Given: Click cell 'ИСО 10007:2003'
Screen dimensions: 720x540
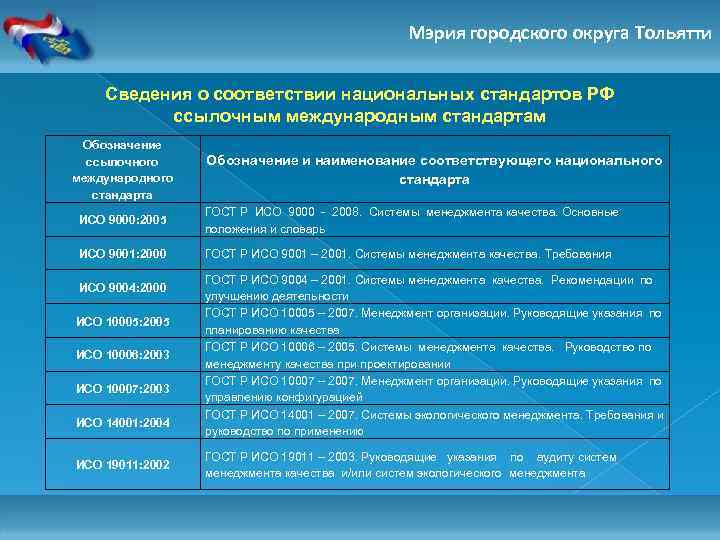Looking at the screenshot, I should click(x=123, y=389).
